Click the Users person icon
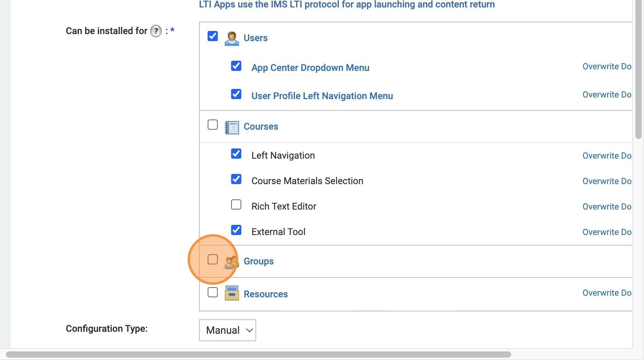The image size is (644, 360). (232, 38)
